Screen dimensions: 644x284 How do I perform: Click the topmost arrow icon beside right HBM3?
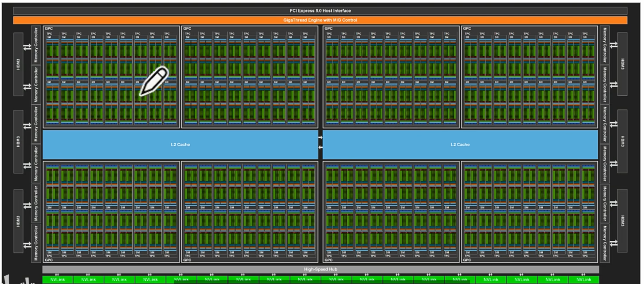613,45
